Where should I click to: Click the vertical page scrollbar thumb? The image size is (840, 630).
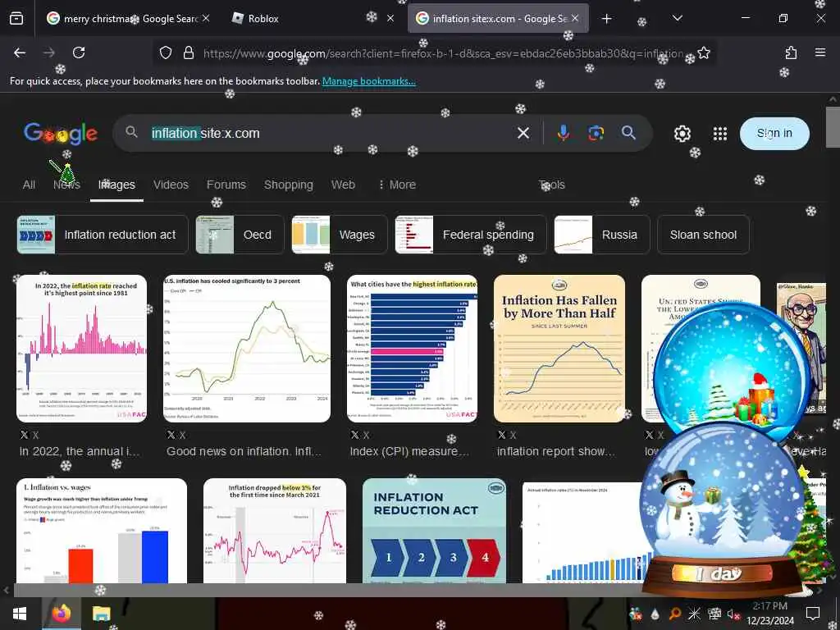coord(833,127)
